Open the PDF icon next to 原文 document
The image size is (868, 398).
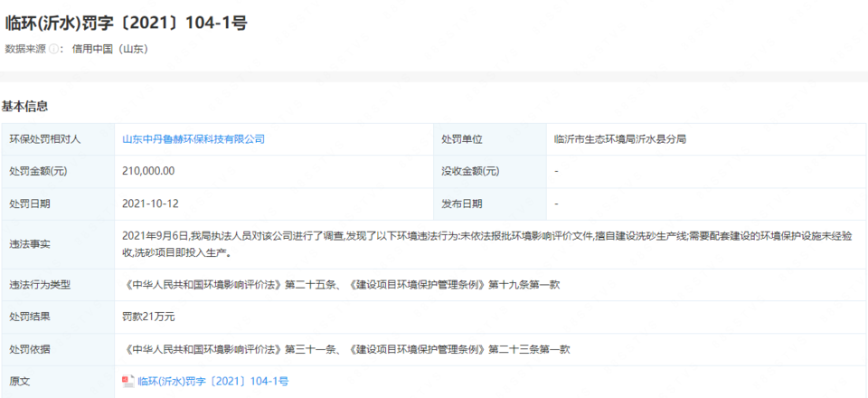[x=128, y=382]
